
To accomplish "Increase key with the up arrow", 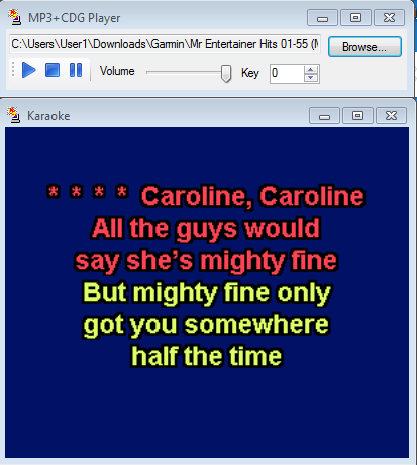I will [311, 70].
